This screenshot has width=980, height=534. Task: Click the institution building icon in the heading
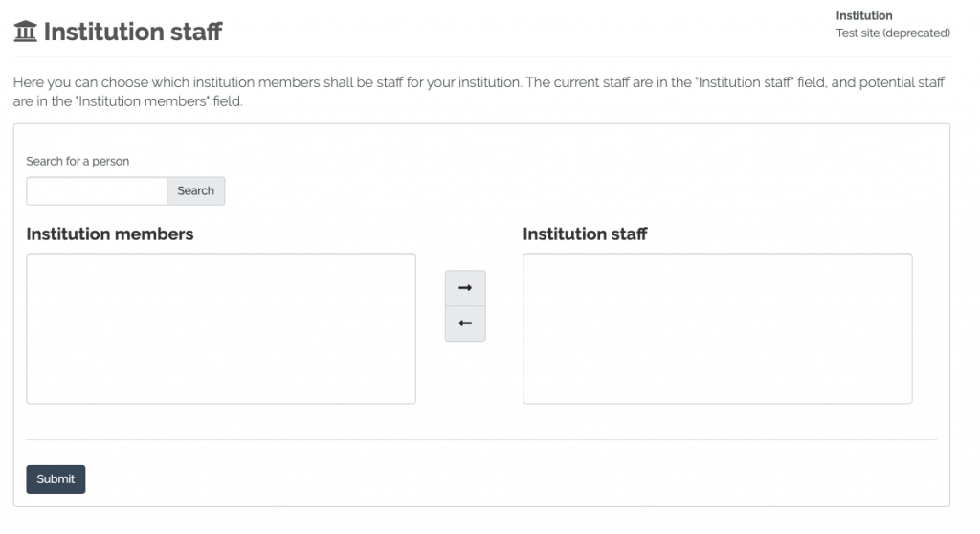point(25,33)
